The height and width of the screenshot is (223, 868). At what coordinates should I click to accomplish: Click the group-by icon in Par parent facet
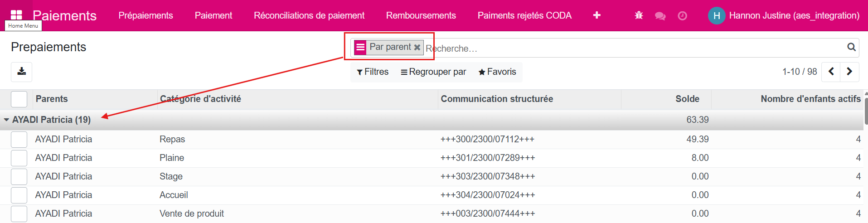(x=360, y=47)
